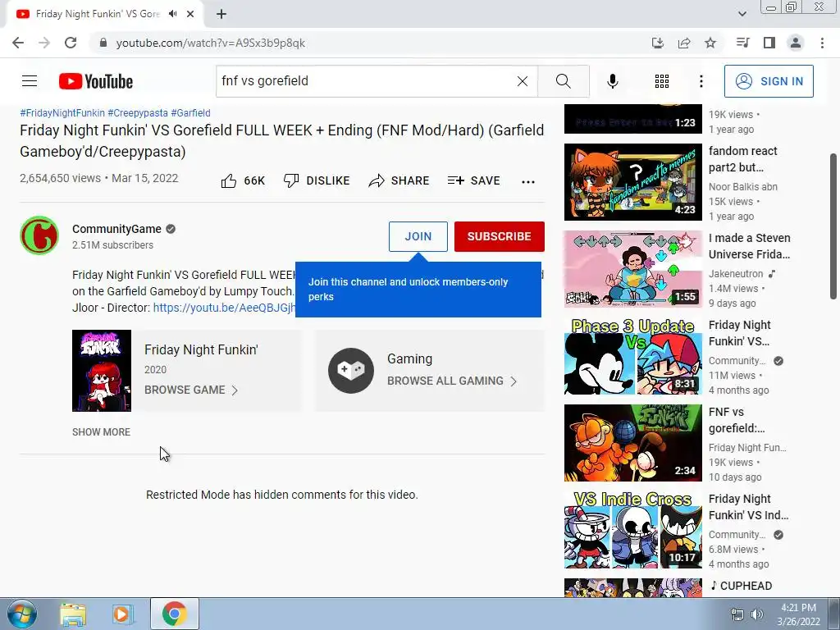Open 'FNF vs gorefield' 2:34 thumbnail
Image resolution: width=840 pixels, height=630 pixels.
click(632, 443)
